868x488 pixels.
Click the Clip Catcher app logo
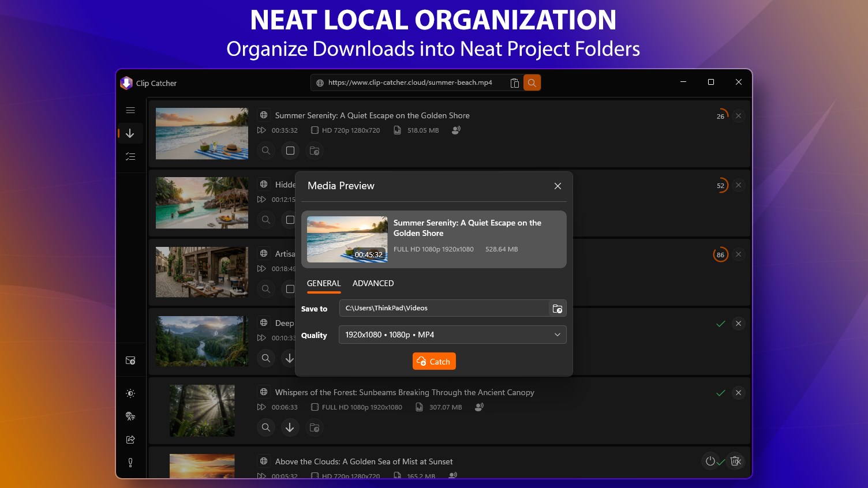[x=126, y=83]
